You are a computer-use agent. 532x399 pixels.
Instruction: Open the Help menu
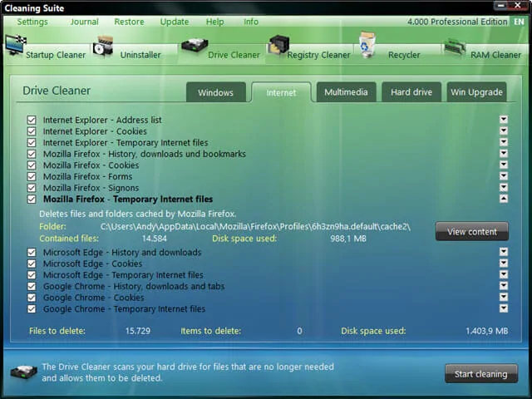(214, 22)
